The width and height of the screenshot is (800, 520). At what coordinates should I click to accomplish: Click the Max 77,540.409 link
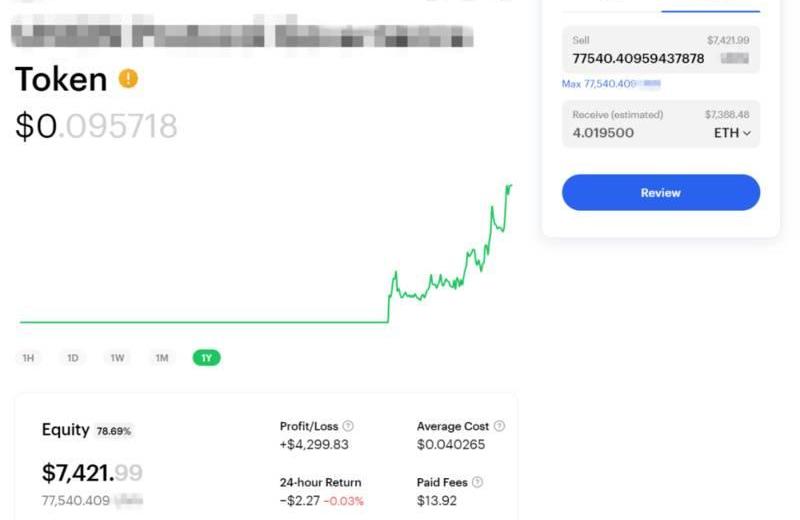coord(610,84)
